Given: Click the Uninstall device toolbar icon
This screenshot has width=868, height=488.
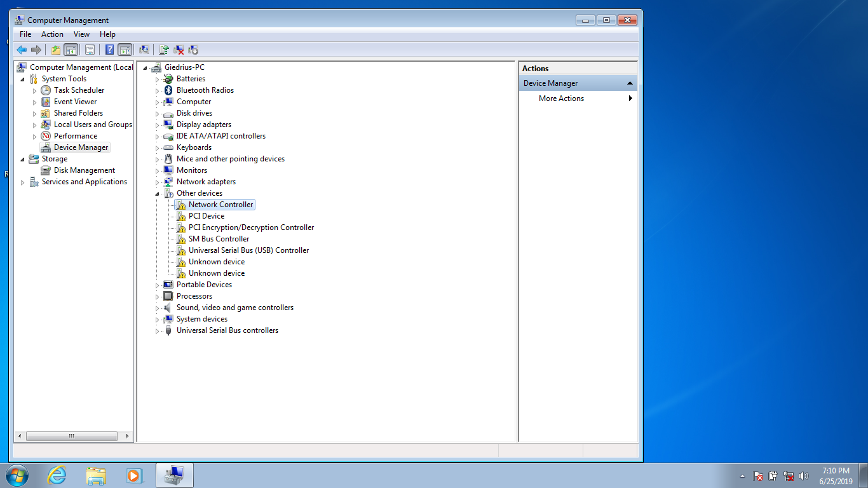Looking at the screenshot, I should click(179, 50).
